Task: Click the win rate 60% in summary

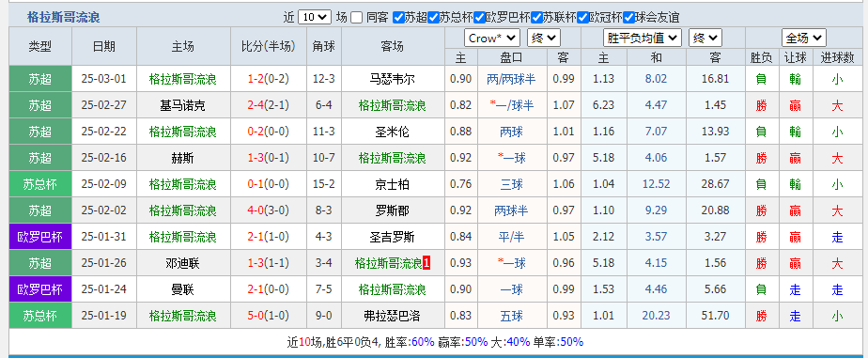Action: [x=423, y=342]
